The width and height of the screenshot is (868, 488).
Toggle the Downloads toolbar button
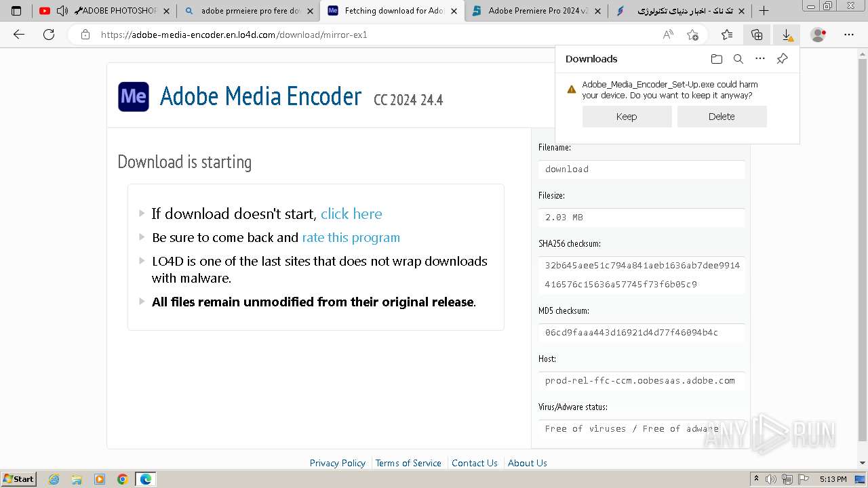(787, 35)
